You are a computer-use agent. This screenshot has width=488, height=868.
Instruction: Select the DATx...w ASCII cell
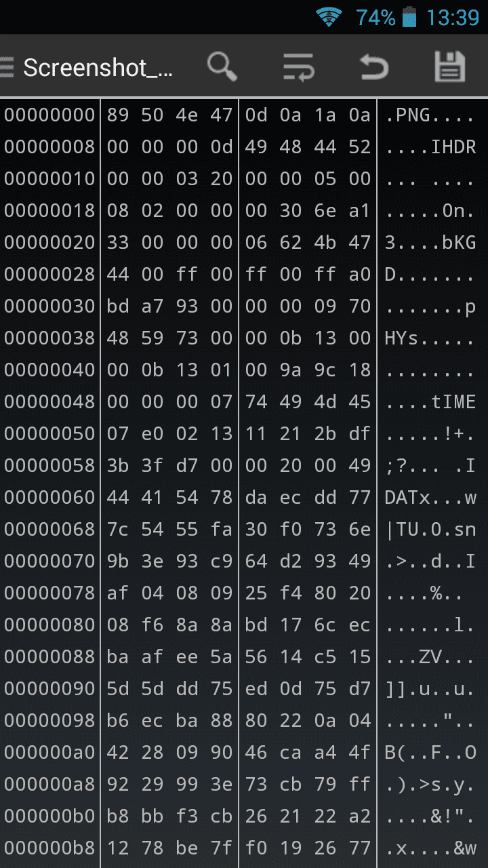(430, 498)
